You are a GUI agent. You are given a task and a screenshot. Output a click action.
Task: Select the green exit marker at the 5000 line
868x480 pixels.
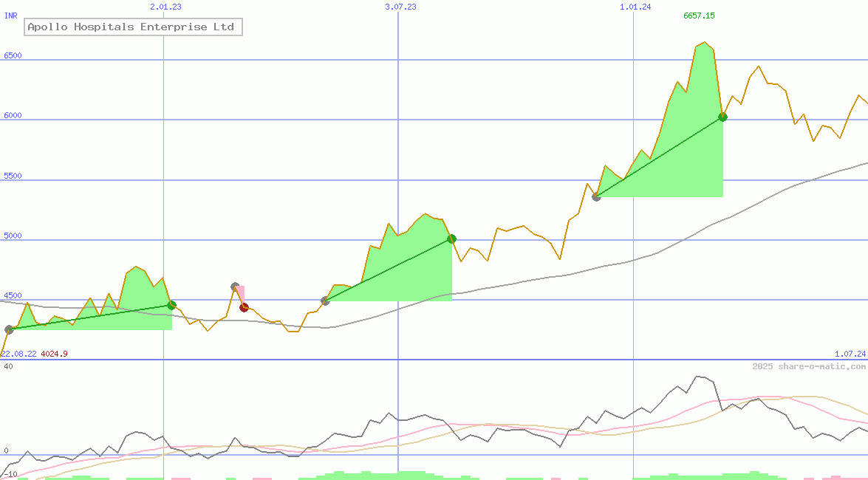pyautogui.click(x=451, y=239)
